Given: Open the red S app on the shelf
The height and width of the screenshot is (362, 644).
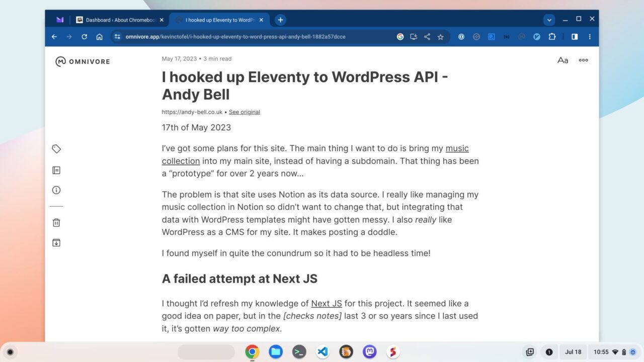Looking at the screenshot, I should (393, 352).
